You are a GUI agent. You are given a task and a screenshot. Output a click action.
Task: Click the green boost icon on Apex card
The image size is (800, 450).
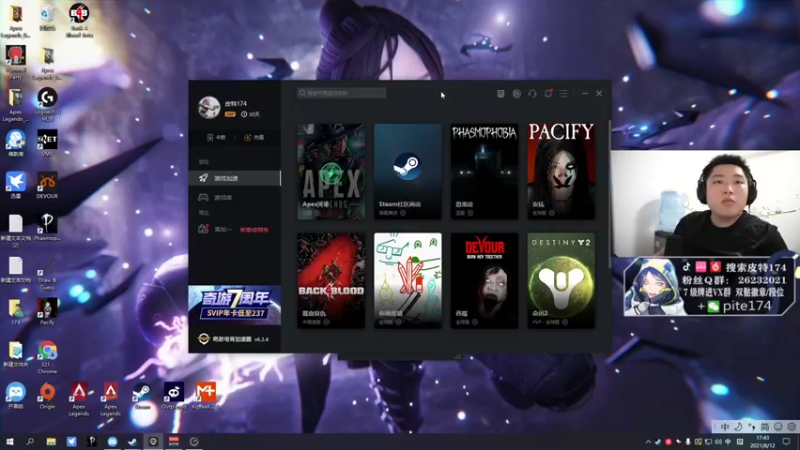(331, 174)
